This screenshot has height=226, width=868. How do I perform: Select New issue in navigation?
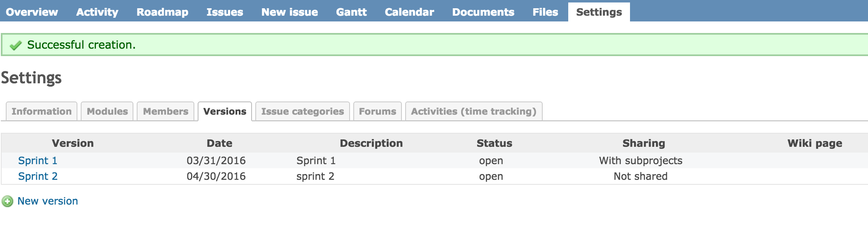click(x=289, y=12)
